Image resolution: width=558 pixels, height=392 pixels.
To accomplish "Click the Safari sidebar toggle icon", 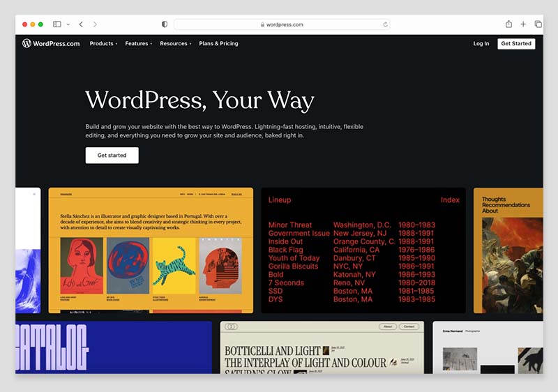I will click(x=57, y=24).
